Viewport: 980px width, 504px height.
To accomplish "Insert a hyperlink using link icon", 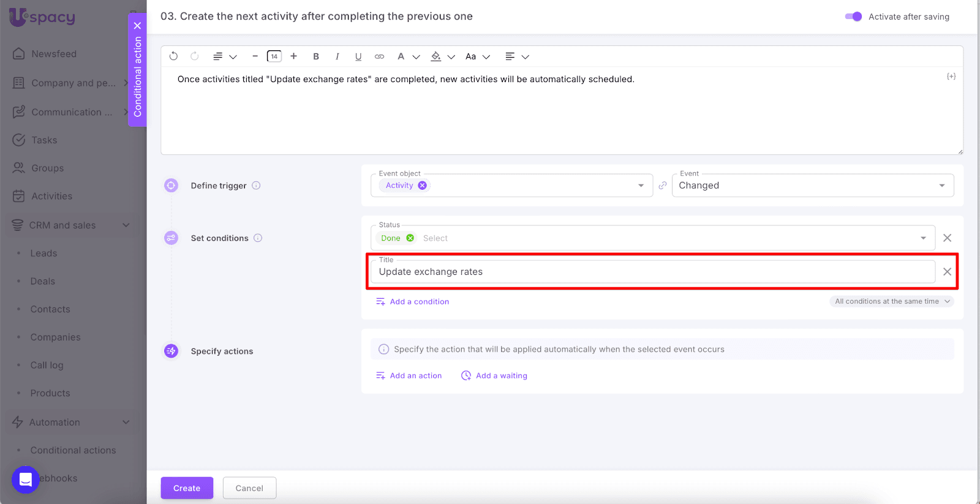I will (379, 56).
